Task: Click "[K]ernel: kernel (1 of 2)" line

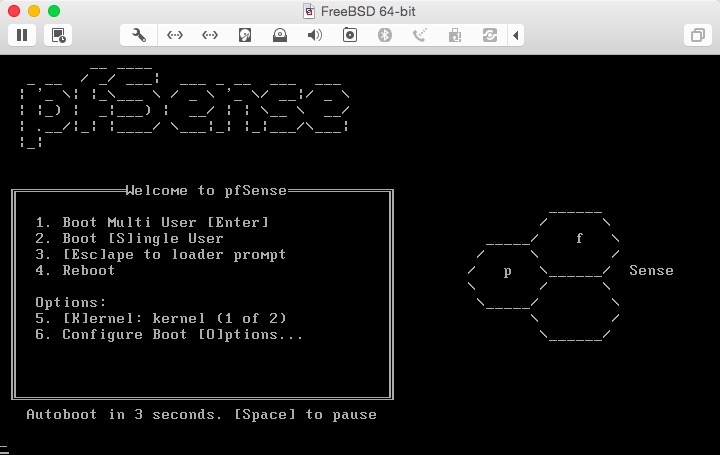Action: [161, 319]
